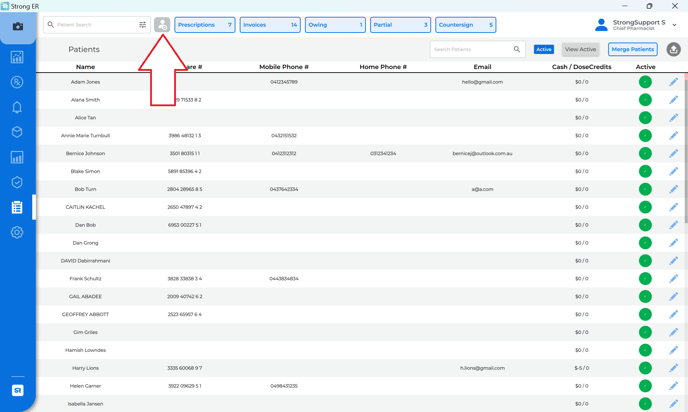
Task: Select the Name column header
Action: tap(85, 67)
